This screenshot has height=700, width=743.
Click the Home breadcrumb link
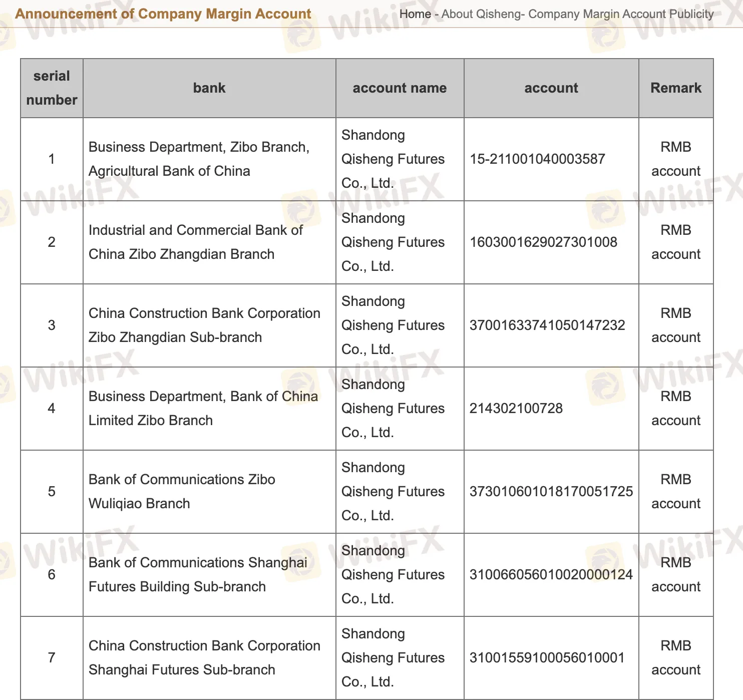415,14
